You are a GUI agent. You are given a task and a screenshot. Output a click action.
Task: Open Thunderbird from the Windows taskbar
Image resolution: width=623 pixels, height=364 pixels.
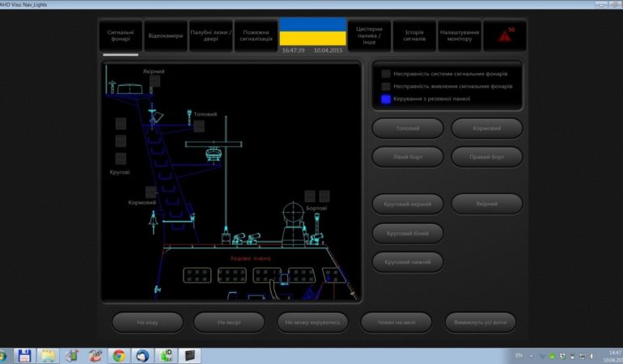click(142, 355)
